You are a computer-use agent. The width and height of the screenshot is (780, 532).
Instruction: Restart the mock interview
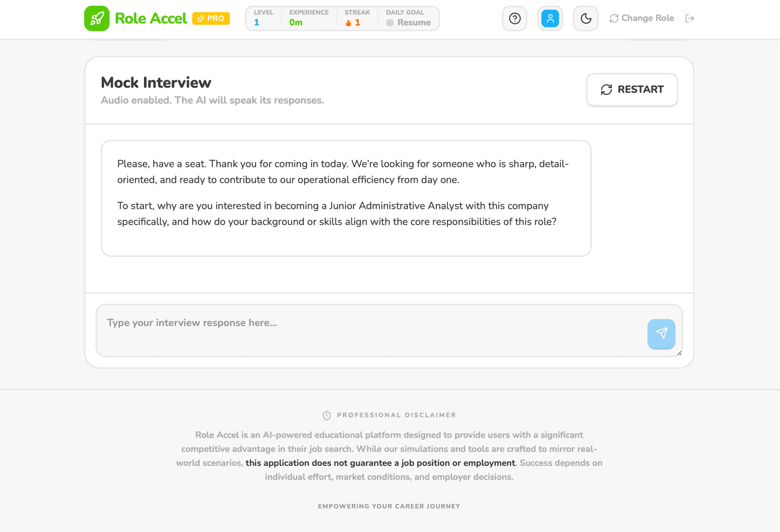coord(631,90)
